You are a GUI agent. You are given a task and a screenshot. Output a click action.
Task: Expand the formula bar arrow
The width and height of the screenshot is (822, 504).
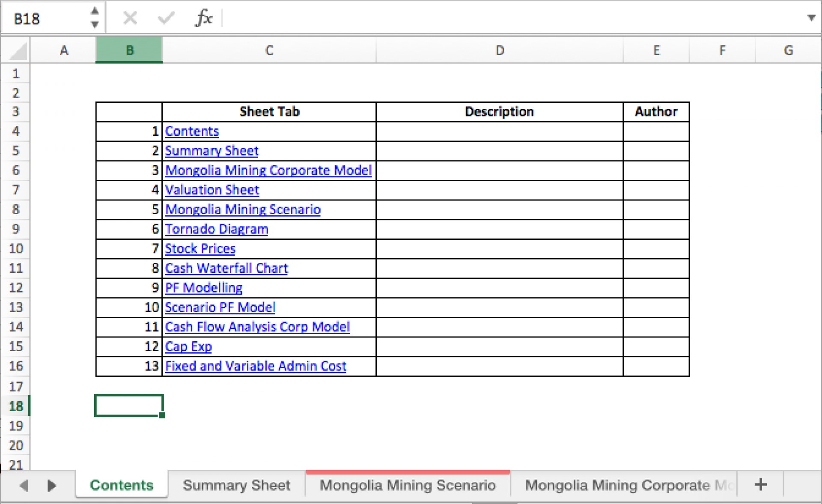(811, 18)
